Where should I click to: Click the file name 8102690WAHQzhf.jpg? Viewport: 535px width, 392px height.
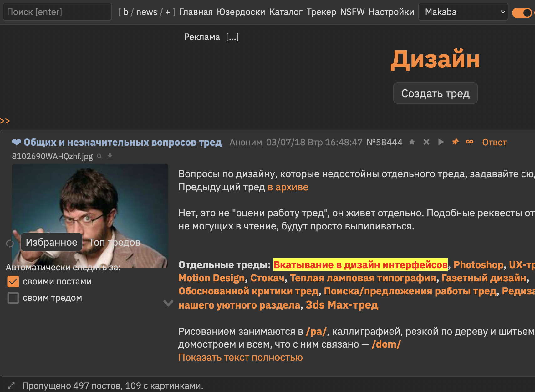click(x=52, y=156)
